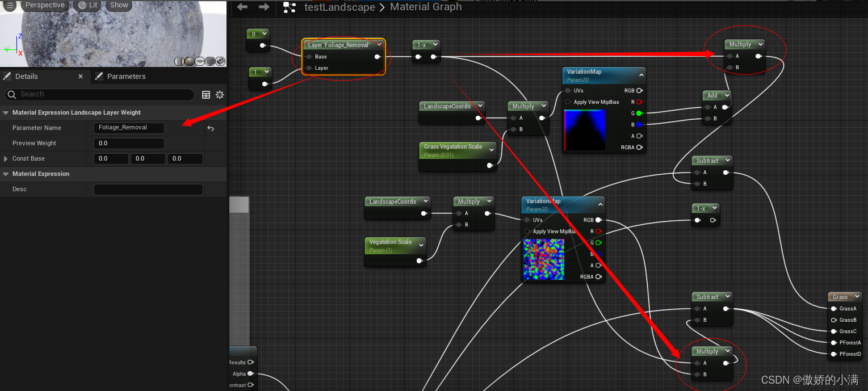The width and height of the screenshot is (868, 391).
Task: Set preview mesh to cube shape
Action: click(x=210, y=61)
